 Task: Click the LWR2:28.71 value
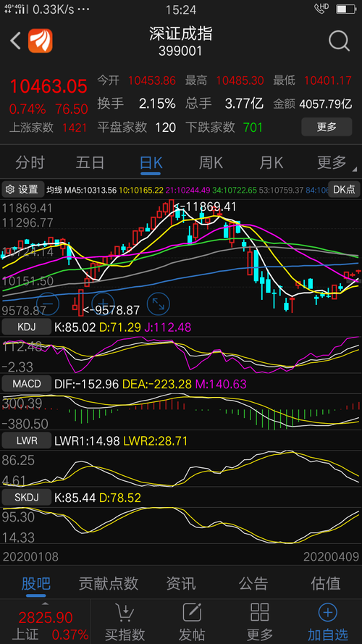coord(155,441)
